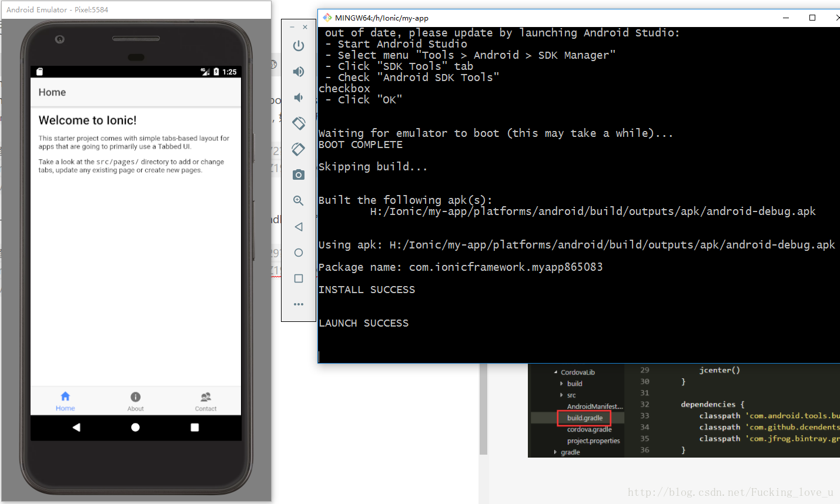Open emulator extended controls (three dots)

299,304
